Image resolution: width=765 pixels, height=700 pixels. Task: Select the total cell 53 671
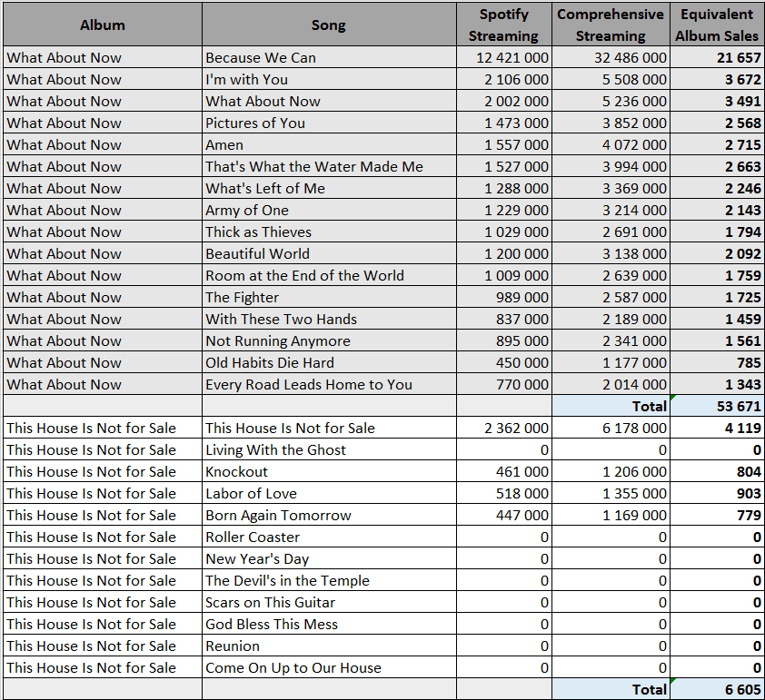tap(717, 406)
